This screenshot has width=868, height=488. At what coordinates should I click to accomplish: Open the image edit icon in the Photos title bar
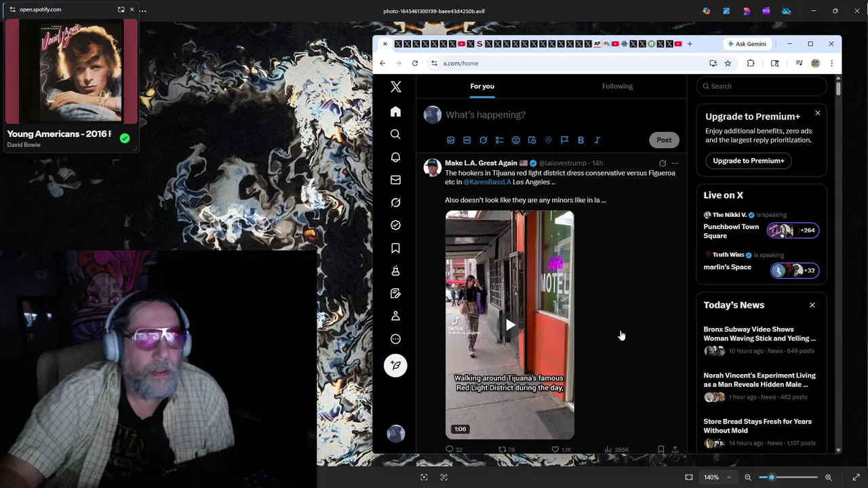tap(726, 11)
